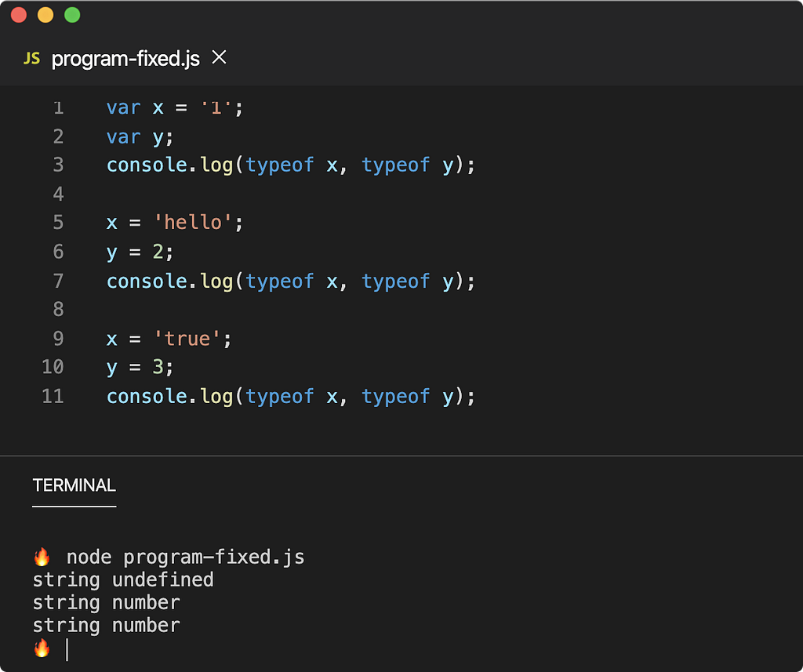The width and height of the screenshot is (803, 672).
Task: Close the program-fixed.js tab
Action: pyautogui.click(x=220, y=57)
